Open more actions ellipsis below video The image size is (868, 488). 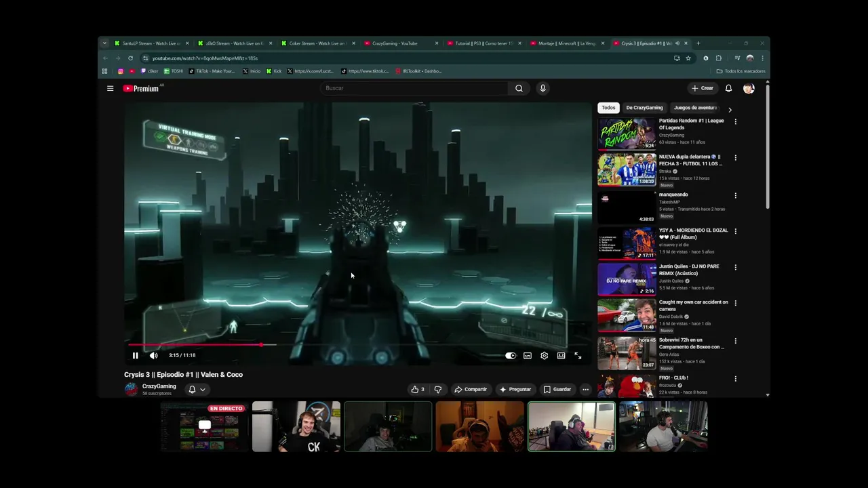tap(586, 389)
